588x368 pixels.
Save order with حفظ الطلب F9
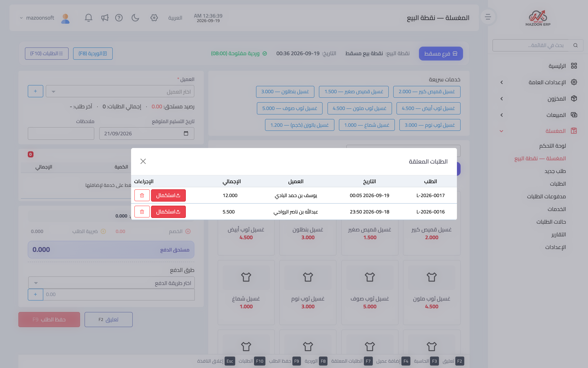point(49,320)
